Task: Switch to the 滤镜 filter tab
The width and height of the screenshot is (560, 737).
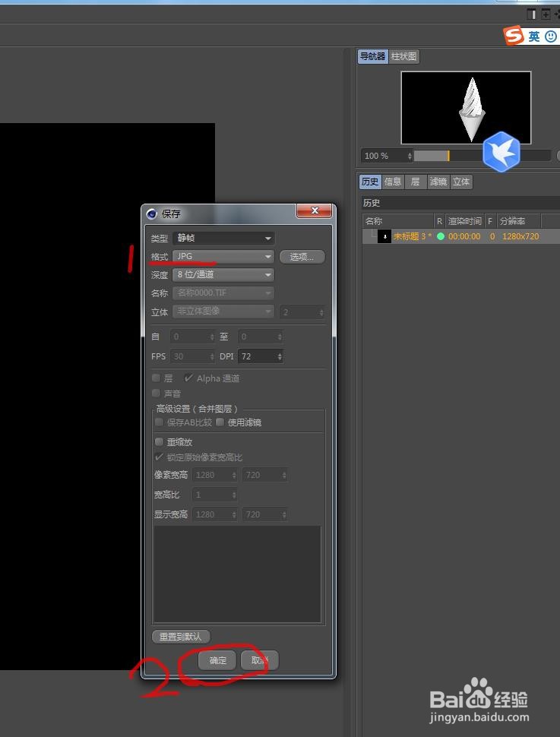Action: (x=438, y=182)
